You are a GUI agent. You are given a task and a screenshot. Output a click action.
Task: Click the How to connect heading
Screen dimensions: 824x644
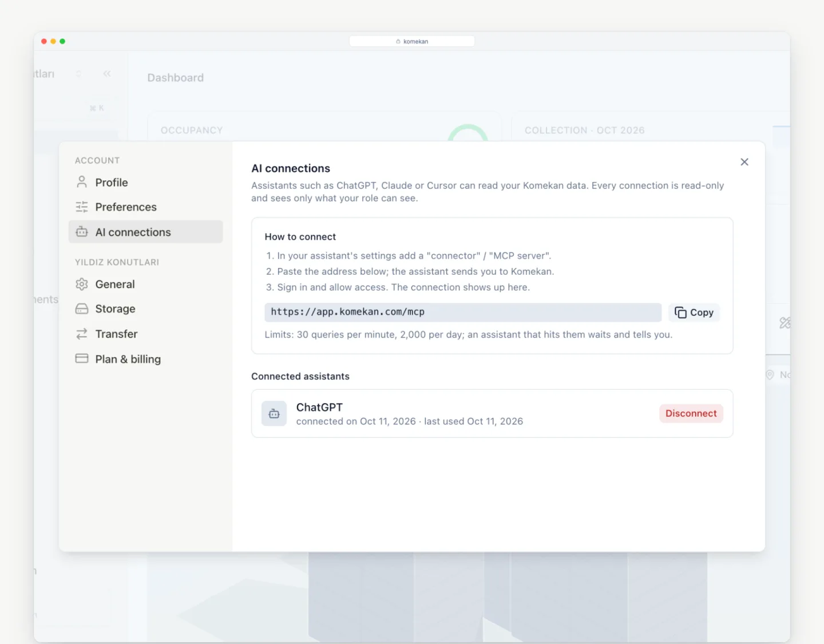click(x=300, y=237)
